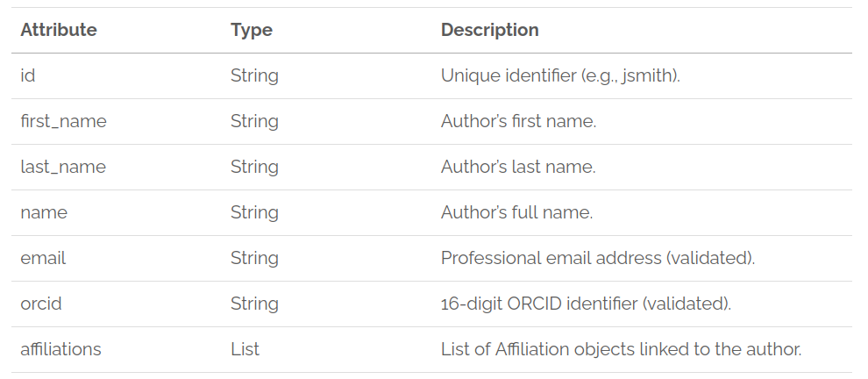Select the affiliations attribute cell
This screenshot has height=379, width=868.
coord(60,349)
